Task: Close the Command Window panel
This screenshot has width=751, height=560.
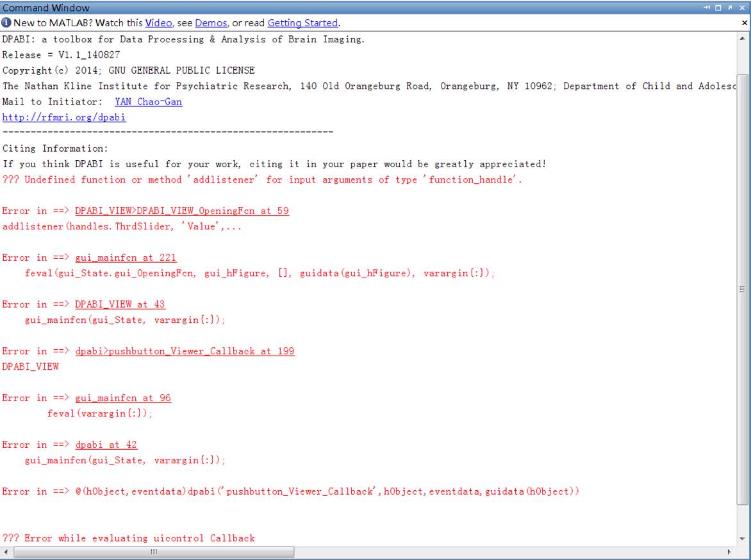Action: [x=742, y=8]
